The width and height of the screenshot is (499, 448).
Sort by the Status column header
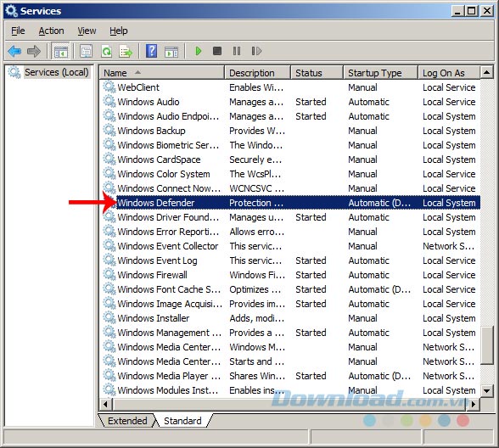pos(317,73)
